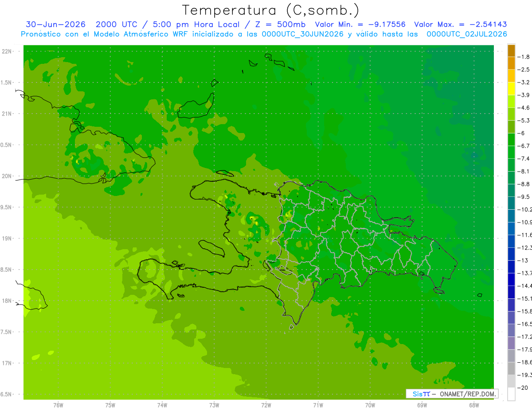Click the '8.5N' latitude label
The width and height of the screenshot is (532, 411).
7,270
